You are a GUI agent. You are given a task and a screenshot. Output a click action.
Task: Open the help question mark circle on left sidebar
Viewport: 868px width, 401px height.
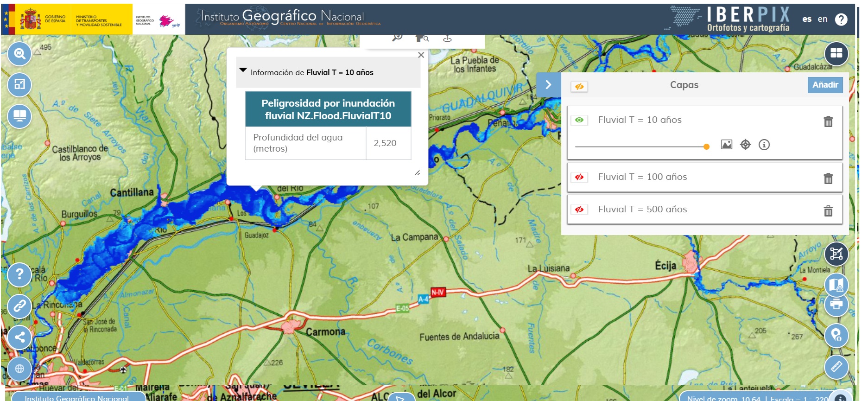19,274
